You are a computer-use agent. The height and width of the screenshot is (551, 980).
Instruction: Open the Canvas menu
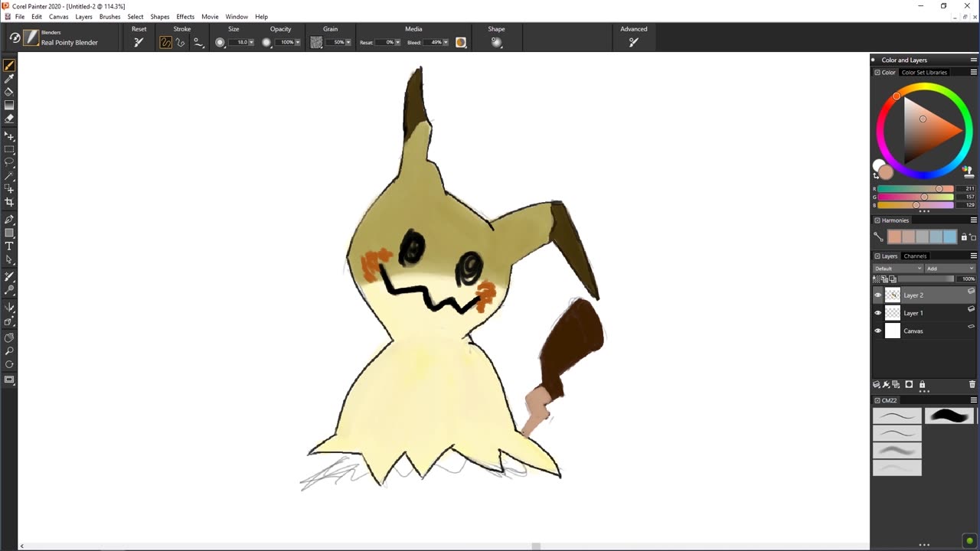click(x=59, y=16)
